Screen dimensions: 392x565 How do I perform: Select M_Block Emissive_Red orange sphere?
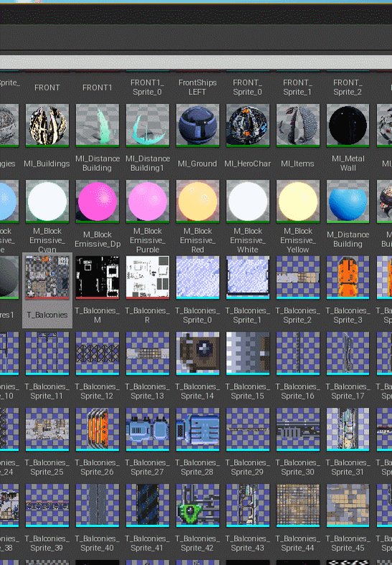tap(197, 202)
